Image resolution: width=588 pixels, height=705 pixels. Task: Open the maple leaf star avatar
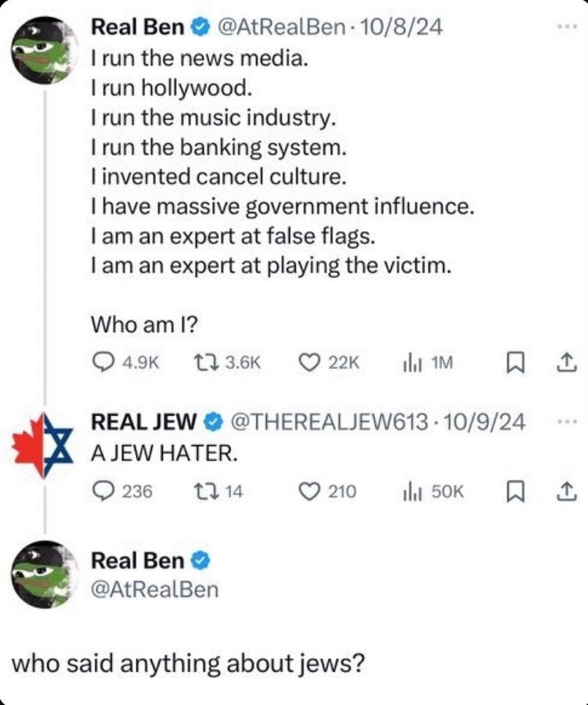(x=43, y=446)
